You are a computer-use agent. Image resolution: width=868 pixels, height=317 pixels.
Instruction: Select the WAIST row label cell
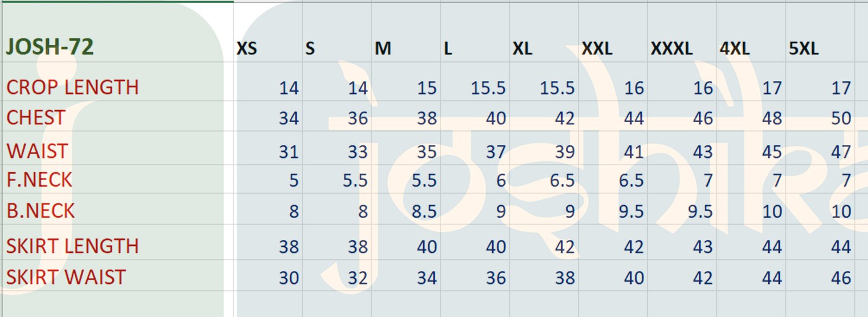point(37,151)
